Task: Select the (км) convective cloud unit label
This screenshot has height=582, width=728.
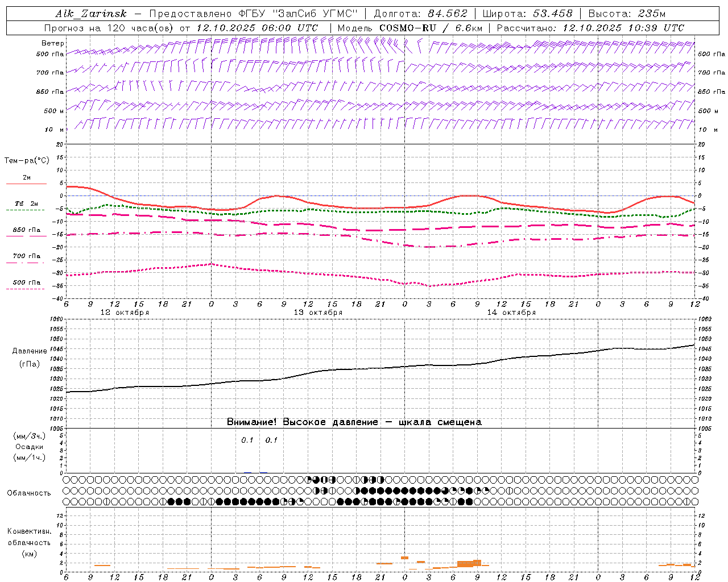Action: pyautogui.click(x=29, y=554)
